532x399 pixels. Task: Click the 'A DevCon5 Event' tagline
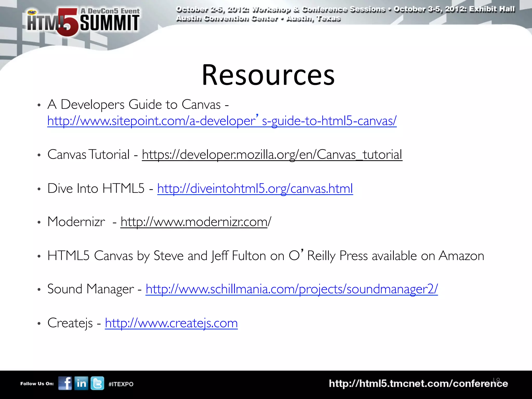(110, 11)
